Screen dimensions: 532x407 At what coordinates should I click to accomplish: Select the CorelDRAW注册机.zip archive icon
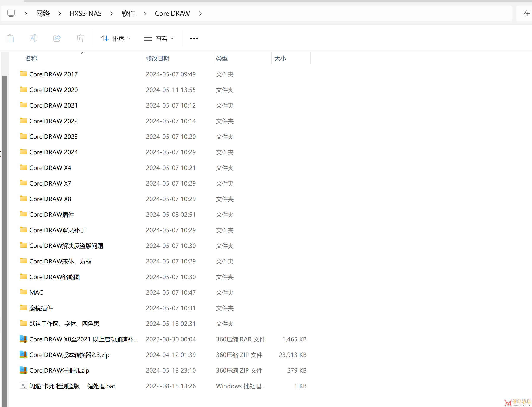(x=24, y=370)
